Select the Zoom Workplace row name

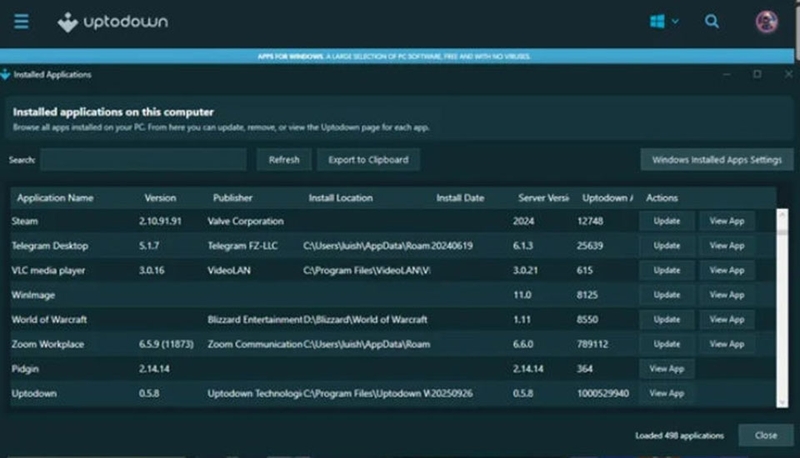[x=48, y=344]
